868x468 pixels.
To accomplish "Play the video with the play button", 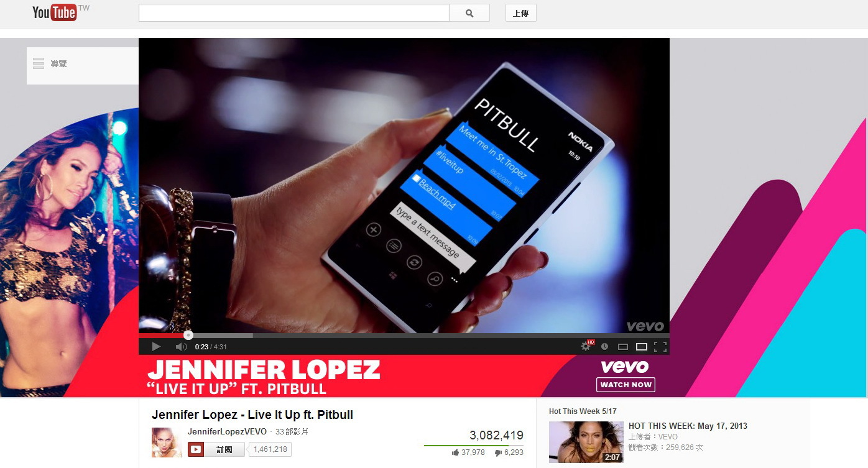I will [x=156, y=346].
